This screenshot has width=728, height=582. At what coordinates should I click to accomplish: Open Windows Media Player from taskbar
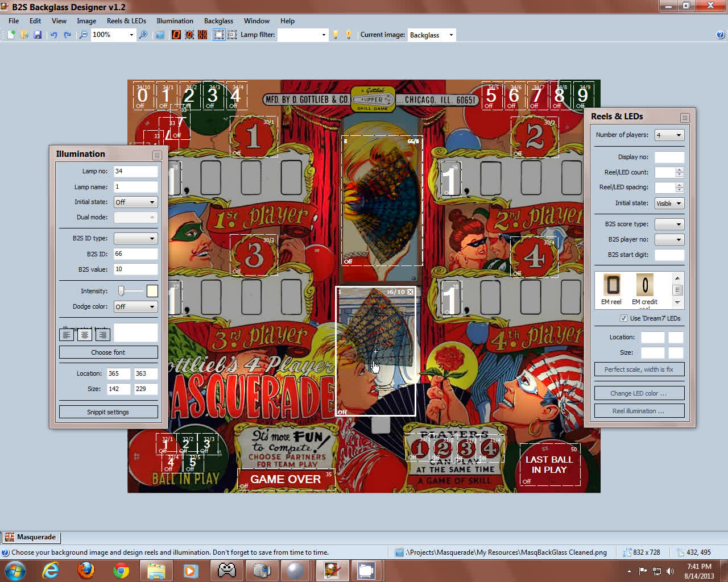coord(191,571)
